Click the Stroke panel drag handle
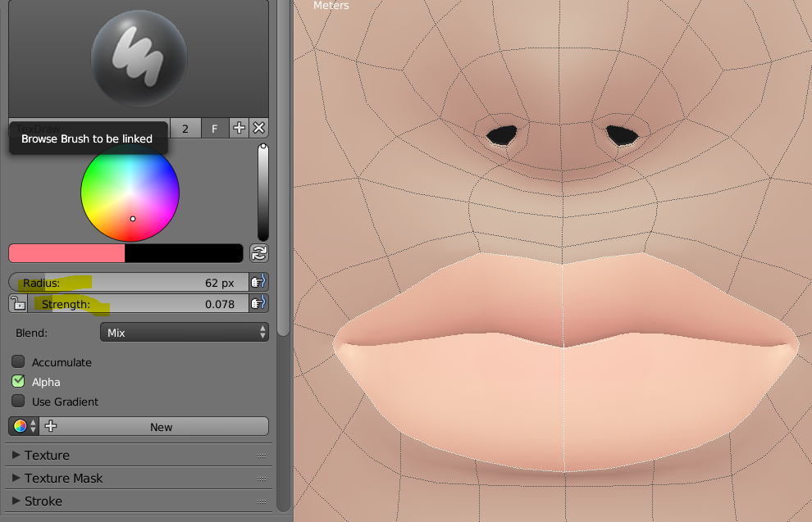Viewport: 812px width, 522px height. coord(262,502)
